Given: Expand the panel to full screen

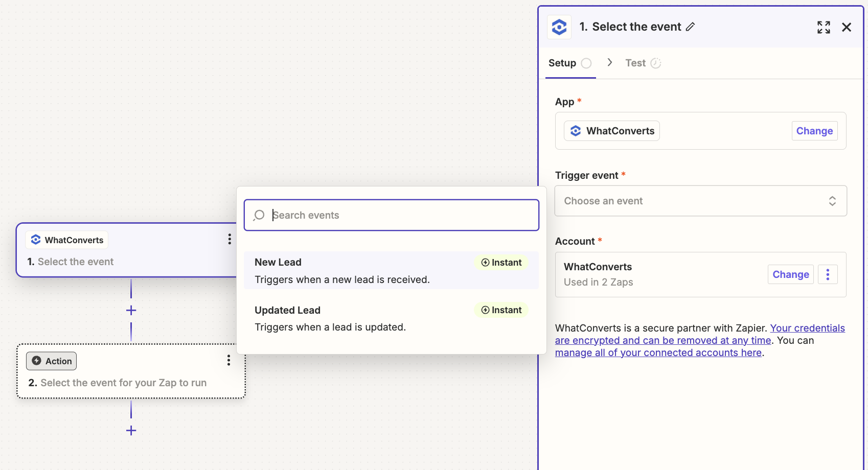Looking at the screenshot, I should [824, 27].
